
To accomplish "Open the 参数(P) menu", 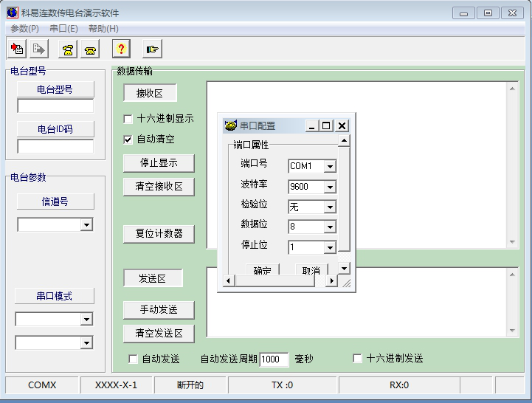I will coord(24,29).
